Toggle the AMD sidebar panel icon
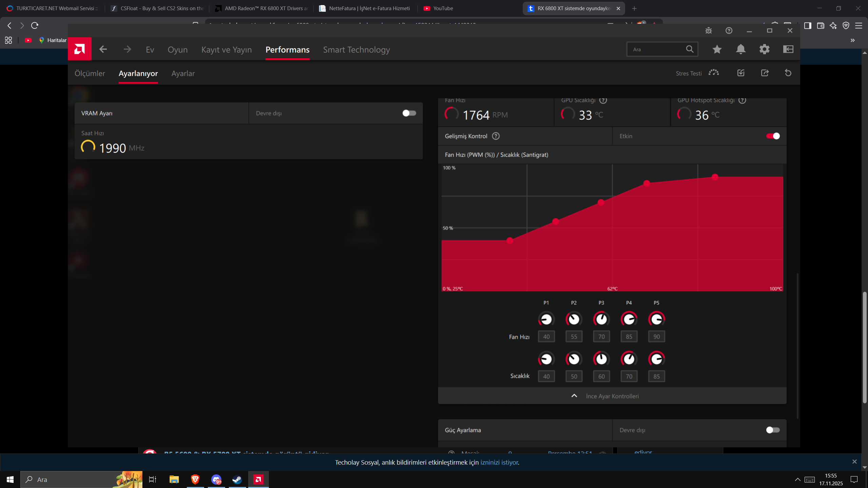868x488 pixels. point(788,49)
